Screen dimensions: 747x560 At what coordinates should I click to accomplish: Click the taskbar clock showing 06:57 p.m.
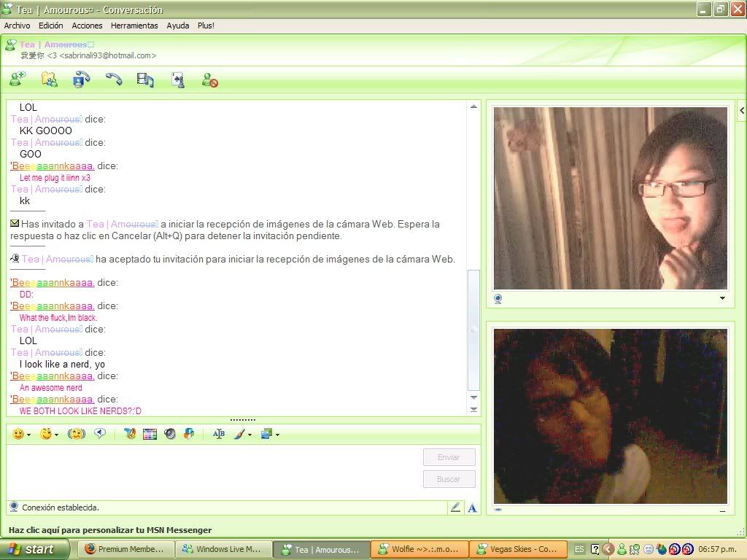[719, 549]
